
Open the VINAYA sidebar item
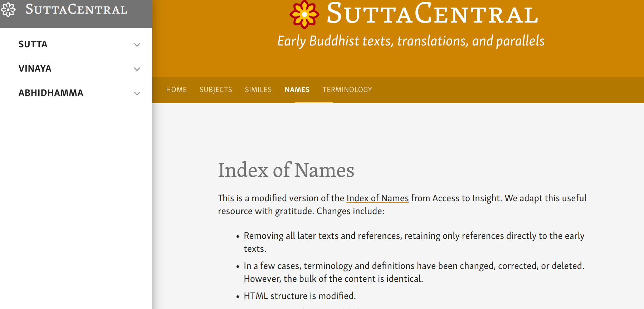pyautogui.click(x=35, y=69)
